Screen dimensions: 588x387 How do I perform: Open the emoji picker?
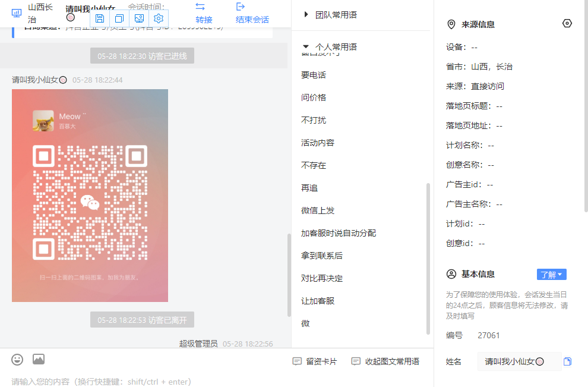point(17,360)
